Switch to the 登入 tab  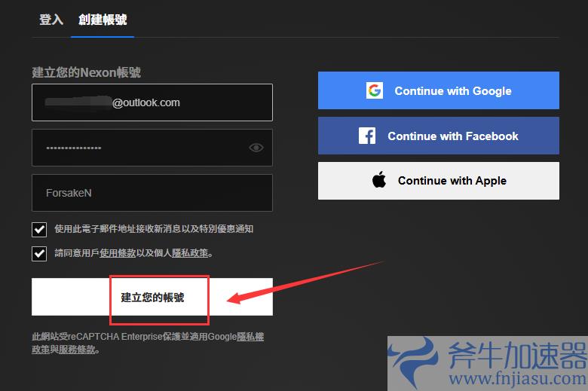click(x=51, y=20)
